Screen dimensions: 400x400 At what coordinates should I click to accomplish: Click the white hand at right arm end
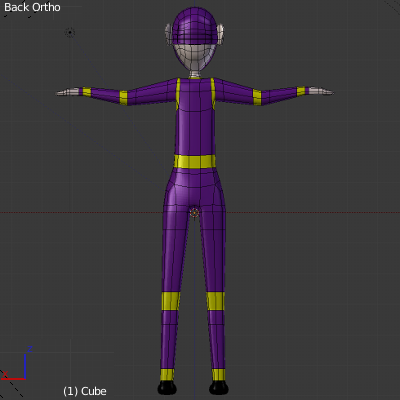point(321,91)
